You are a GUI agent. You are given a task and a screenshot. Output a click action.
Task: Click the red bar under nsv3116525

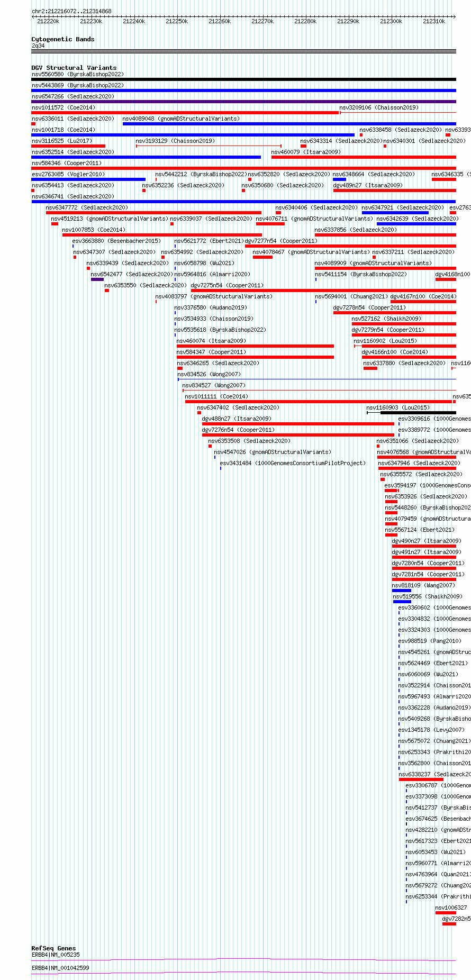click(x=68, y=146)
